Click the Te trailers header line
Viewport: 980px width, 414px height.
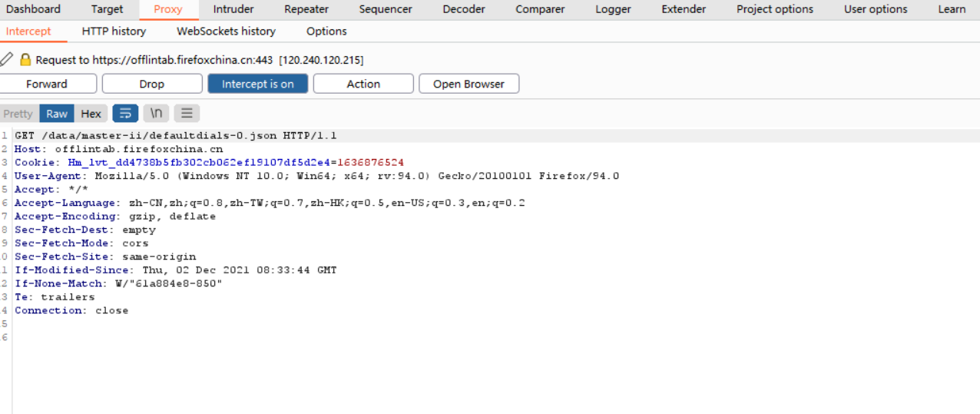tap(55, 297)
